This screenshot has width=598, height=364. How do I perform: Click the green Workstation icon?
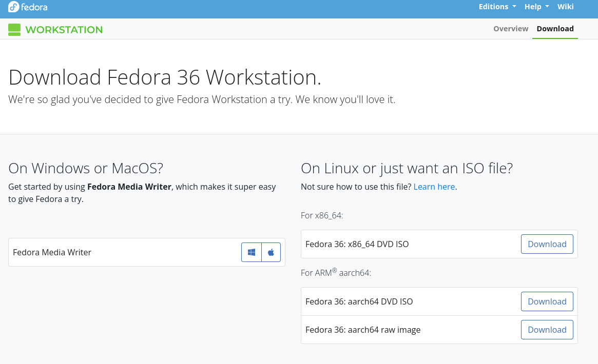pyautogui.click(x=14, y=30)
